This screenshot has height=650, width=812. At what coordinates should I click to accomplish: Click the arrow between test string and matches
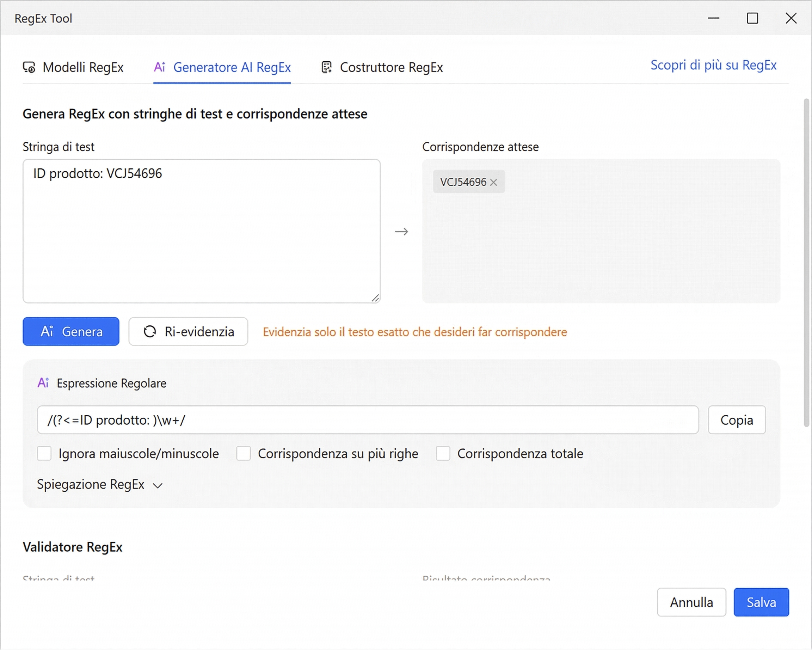coord(401,232)
